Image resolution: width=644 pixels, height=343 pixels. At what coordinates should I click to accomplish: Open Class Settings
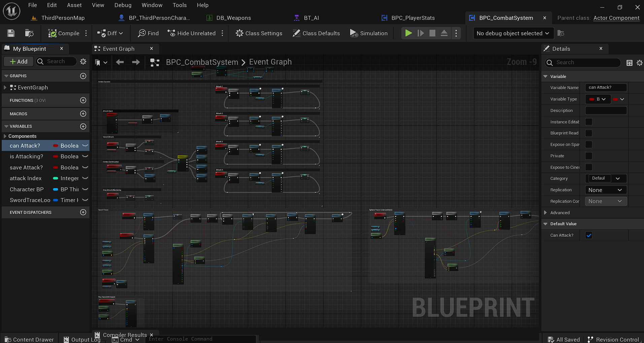click(259, 33)
